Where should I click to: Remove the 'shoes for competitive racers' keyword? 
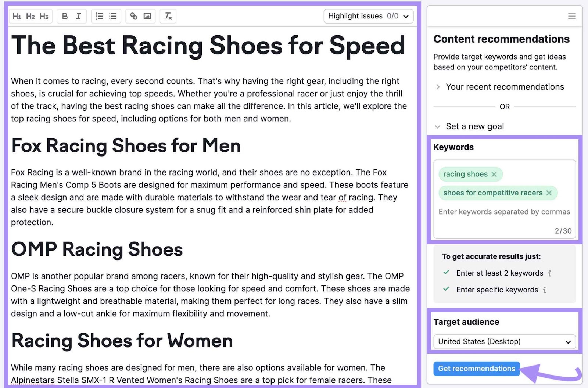[x=549, y=193]
